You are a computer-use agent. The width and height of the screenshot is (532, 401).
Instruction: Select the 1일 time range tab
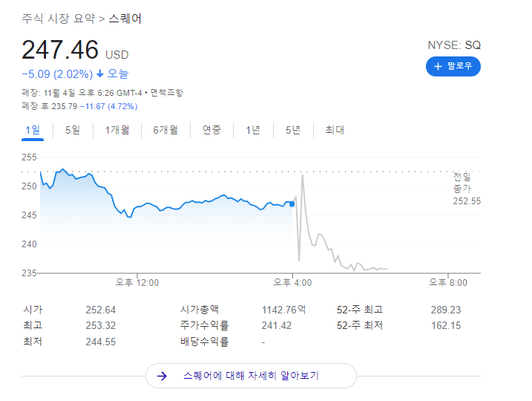pos(33,130)
